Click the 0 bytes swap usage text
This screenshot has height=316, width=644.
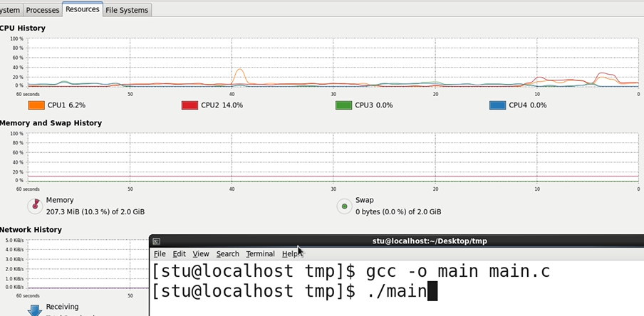(398, 212)
